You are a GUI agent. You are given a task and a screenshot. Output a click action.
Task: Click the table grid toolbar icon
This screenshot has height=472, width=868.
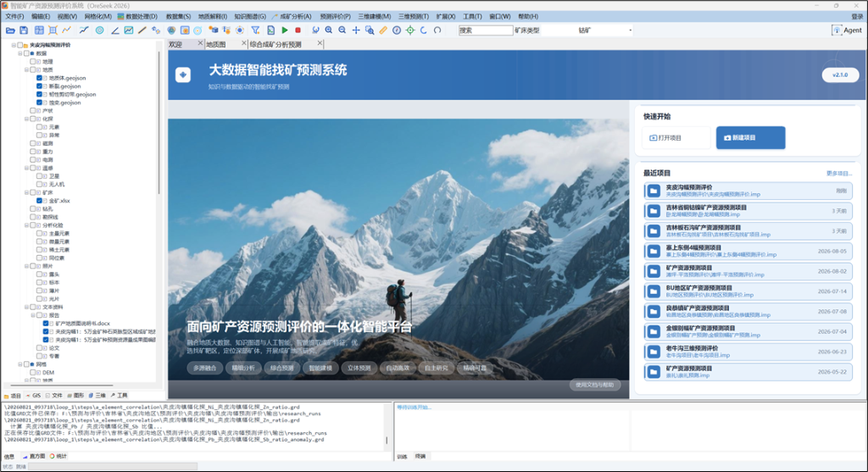point(39,31)
